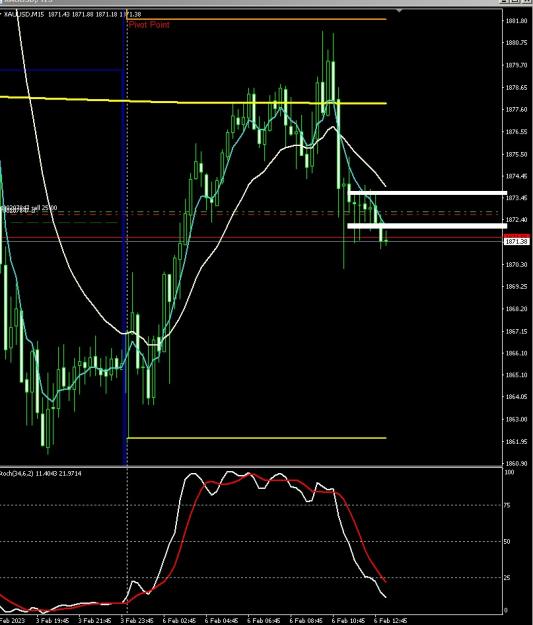Image resolution: width=533 pixels, height=625 pixels.
Task: Click the 6 Feb 10:45 time axis label
Action: pos(348,621)
